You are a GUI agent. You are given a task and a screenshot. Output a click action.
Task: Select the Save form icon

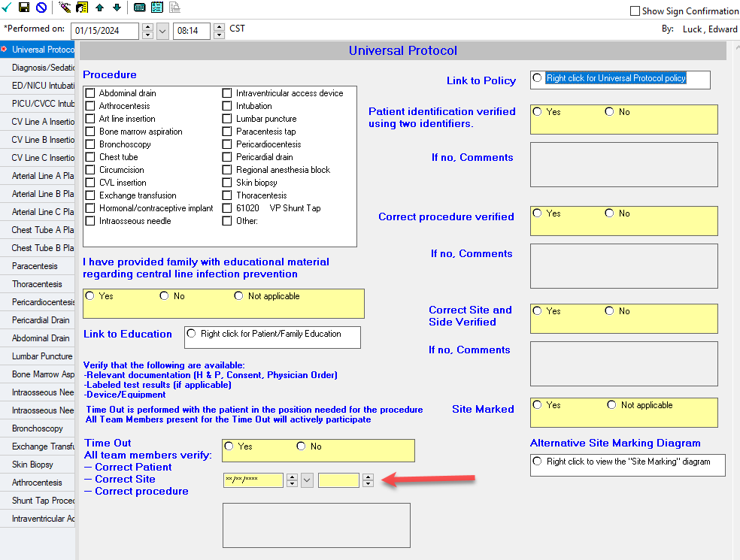click(23, 8)
